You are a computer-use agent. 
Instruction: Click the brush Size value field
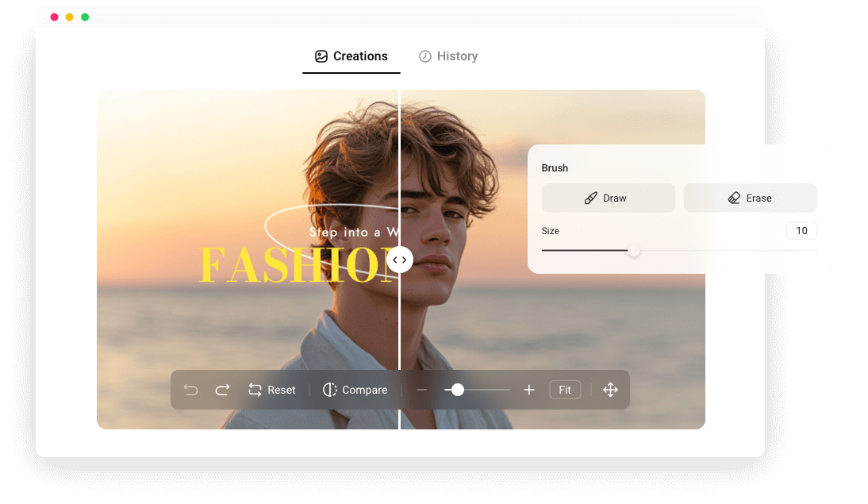(801, 230)
